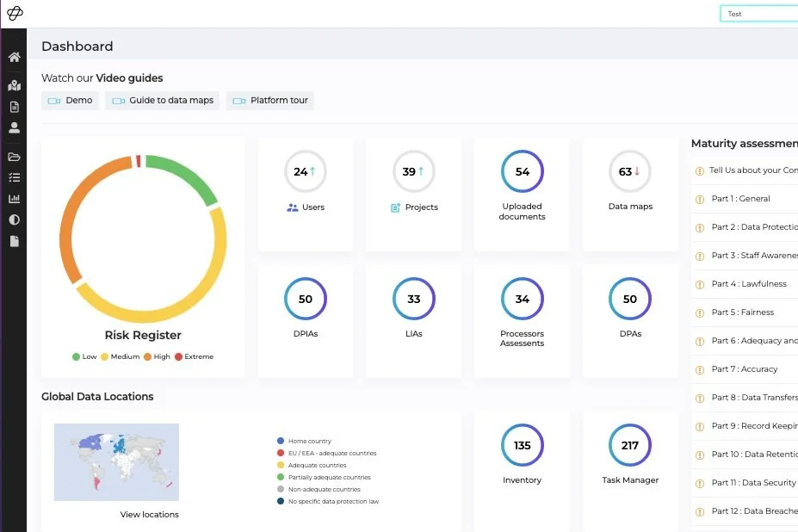The image size is (798, 532).
Task: Open the world map thumbnail
Action: pos(116,461)
